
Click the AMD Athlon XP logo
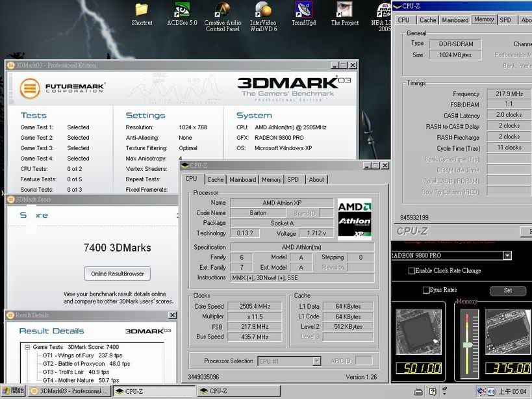pos(355,219)
